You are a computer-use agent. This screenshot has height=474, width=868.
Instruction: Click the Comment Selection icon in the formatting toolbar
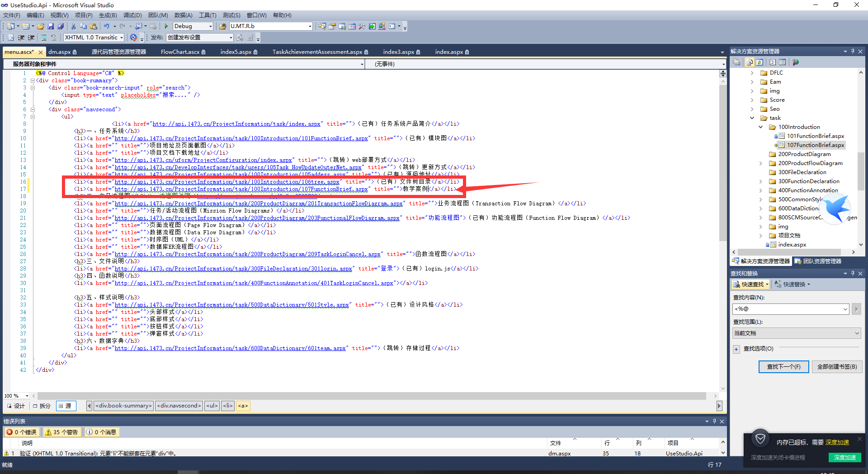[x=44, y=38]
